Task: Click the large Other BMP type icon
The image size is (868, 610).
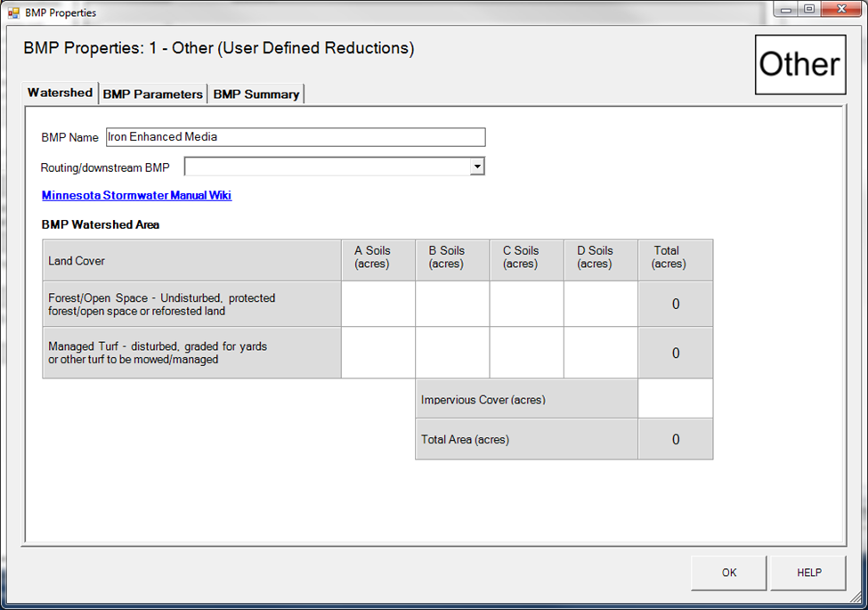Action: click(799, 64)
